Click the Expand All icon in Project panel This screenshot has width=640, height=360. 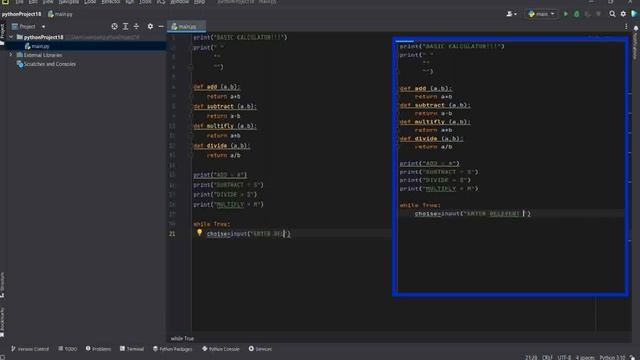125,27
